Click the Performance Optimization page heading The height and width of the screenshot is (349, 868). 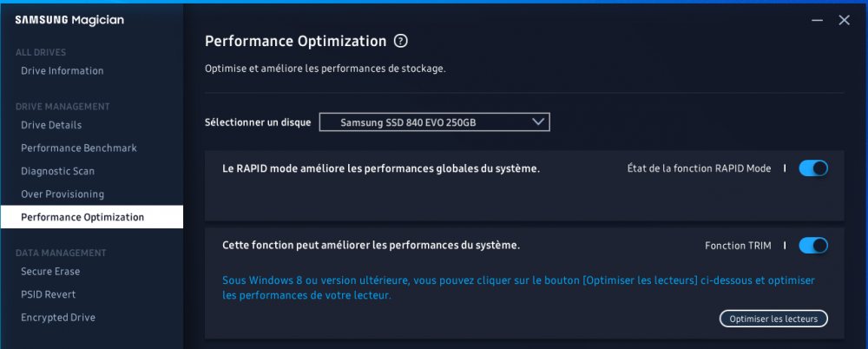tap(295, 41)
